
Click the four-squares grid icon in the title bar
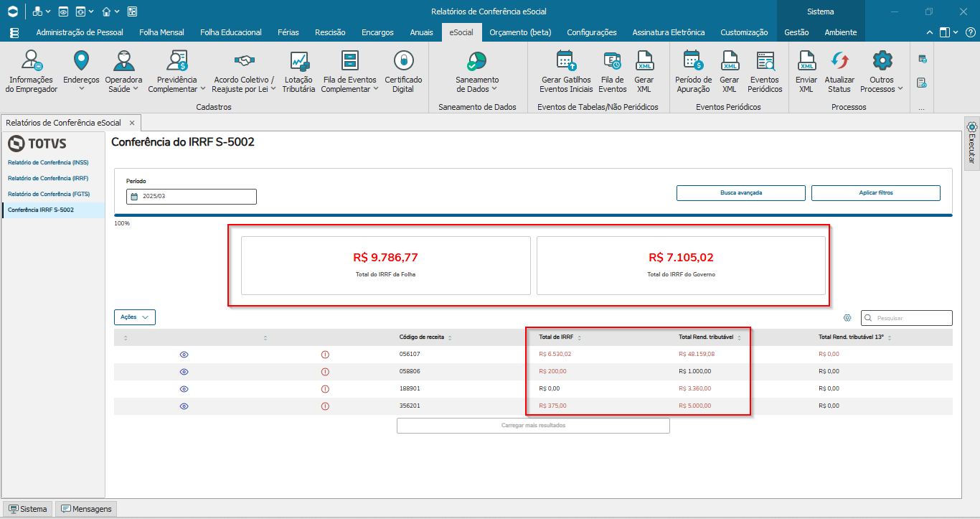click(131, 11)
